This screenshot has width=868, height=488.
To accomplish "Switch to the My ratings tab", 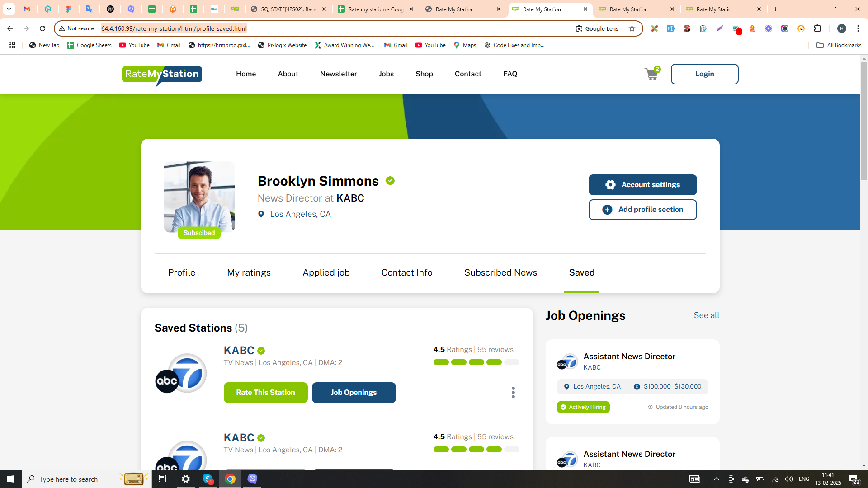I will click(x=249, y=272).
